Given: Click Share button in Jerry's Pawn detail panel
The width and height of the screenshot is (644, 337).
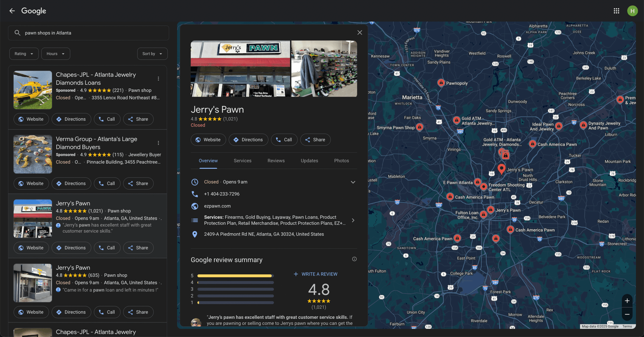Looking at the screenshot, I should click(x=315, y=140).
